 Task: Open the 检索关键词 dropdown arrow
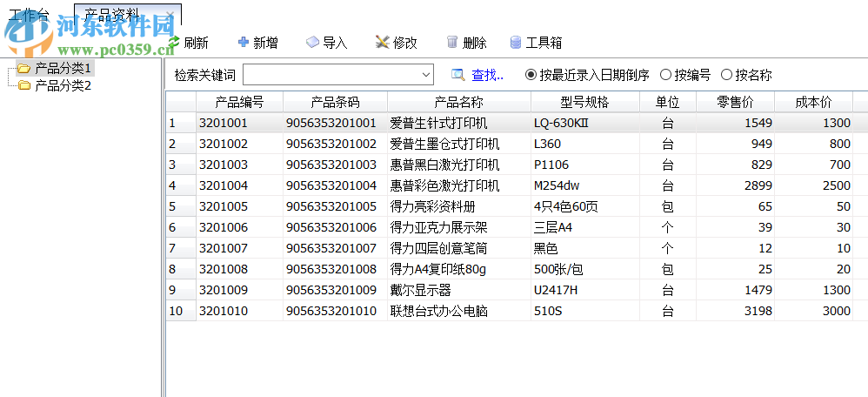point(425,75)
